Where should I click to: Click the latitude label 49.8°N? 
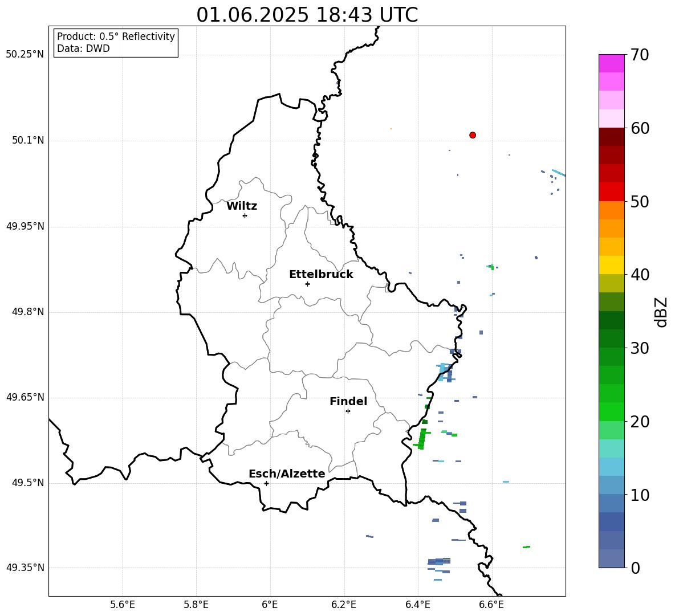coord(28,312)
